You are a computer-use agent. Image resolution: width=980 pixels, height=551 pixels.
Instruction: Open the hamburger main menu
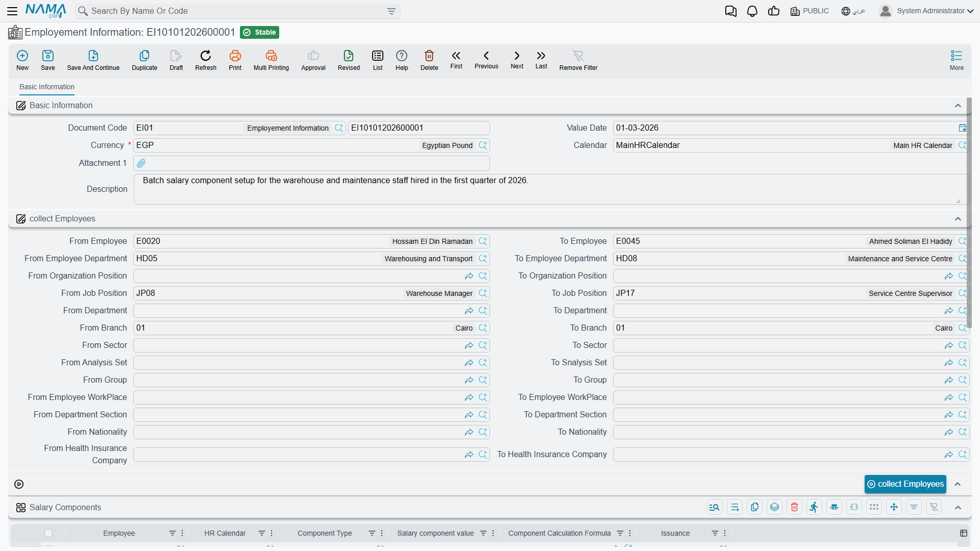pos(13,11)
